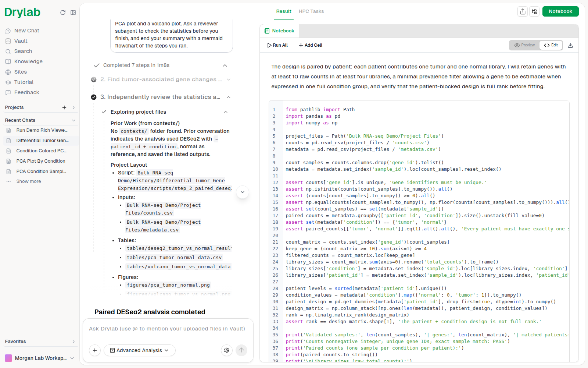Add a new project with plus icon
The height and width of the screenshot is (368, 588).
click(64, 107)
